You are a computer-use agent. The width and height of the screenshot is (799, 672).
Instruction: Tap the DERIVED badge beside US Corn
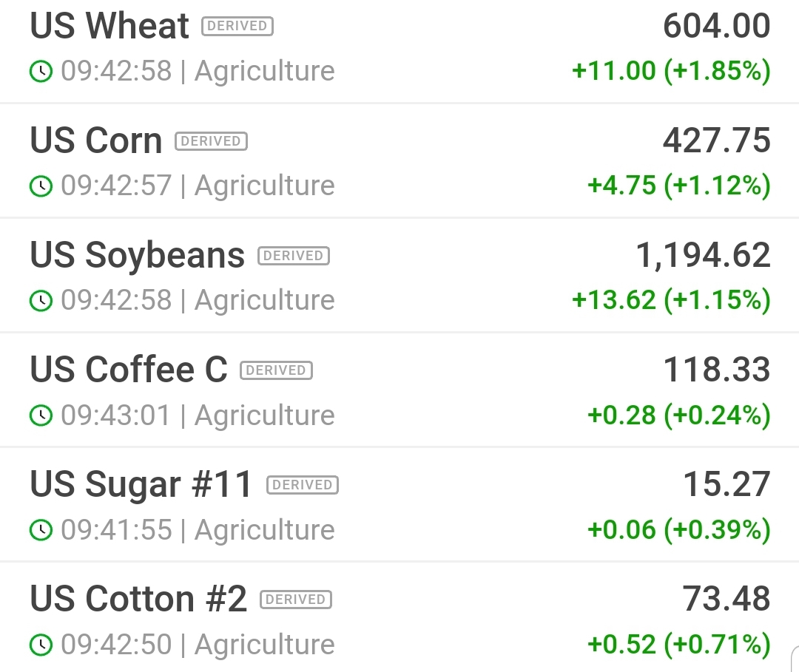[x=211, y=141]
